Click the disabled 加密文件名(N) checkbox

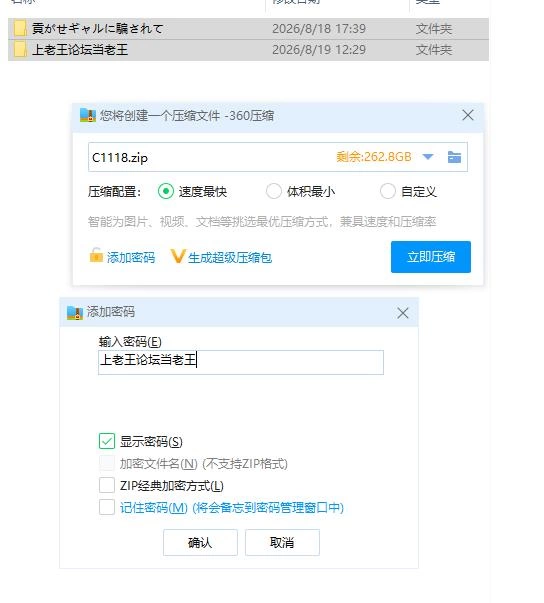pyautogui.click(x=106, y=463)
